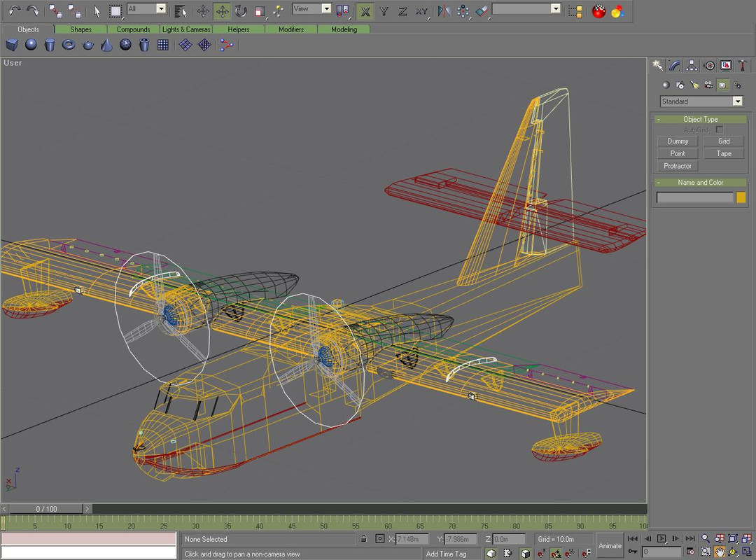
Task: Create a Teapot from Objects shelf
Action: click(87, 45)
